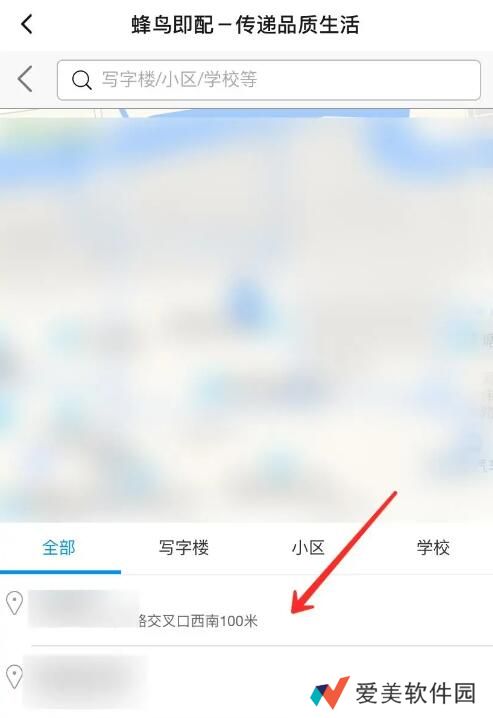Tap the pin icon of the first address result
This screenshot has width=493, height=718.
tap(15, 603)
